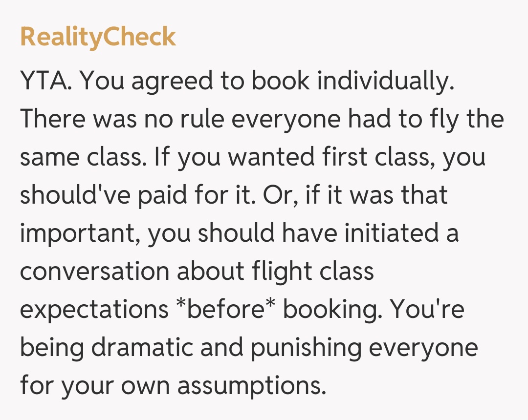Click the word 'should've' in comment
This screenshot has height=420, width=528.
(73, 194)
